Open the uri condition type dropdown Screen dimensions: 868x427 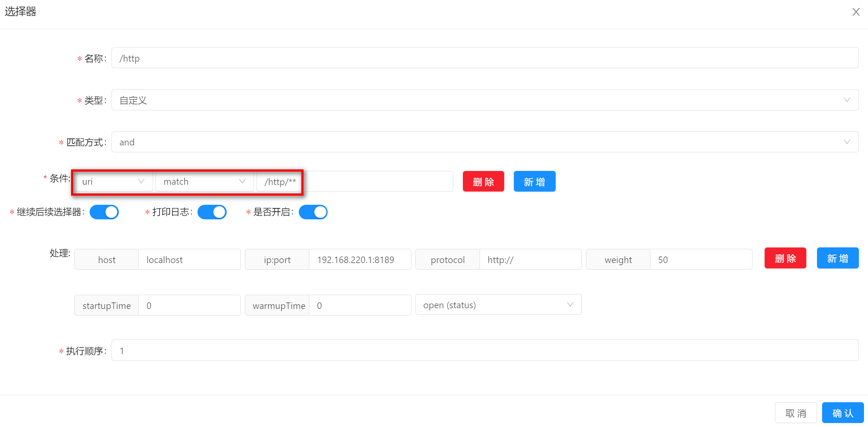pos(113,181)
